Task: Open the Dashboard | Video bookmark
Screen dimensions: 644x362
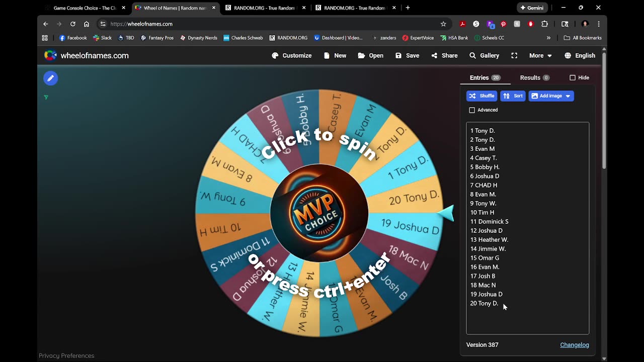Action: (338, 38)
